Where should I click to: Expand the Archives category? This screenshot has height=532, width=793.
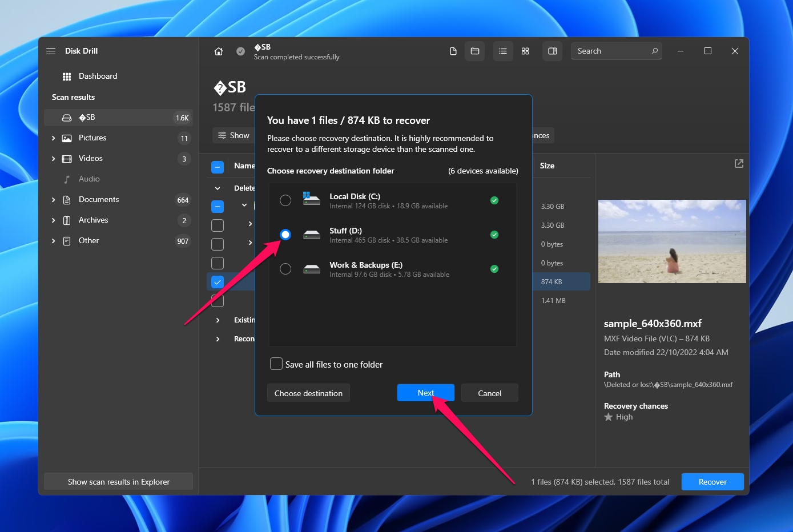pos(54,220)
